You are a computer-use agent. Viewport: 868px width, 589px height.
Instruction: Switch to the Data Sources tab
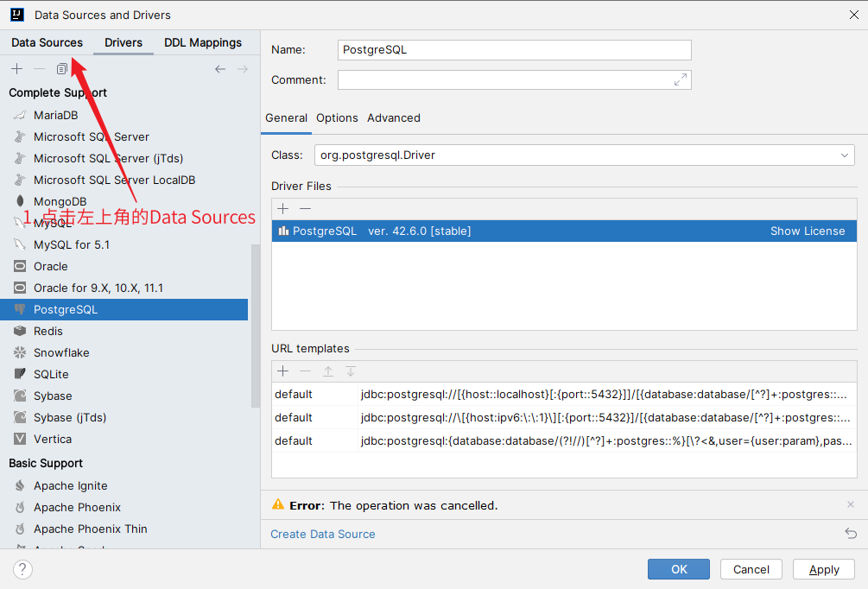[47, 42]
